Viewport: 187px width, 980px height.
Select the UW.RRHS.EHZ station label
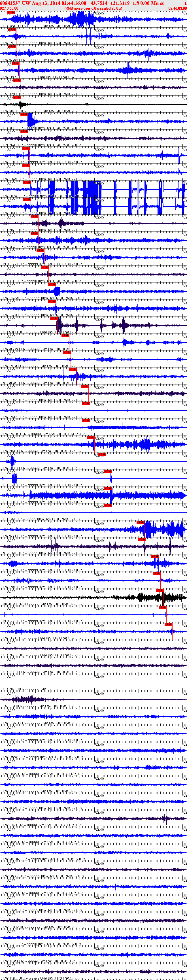pos(44,434)
